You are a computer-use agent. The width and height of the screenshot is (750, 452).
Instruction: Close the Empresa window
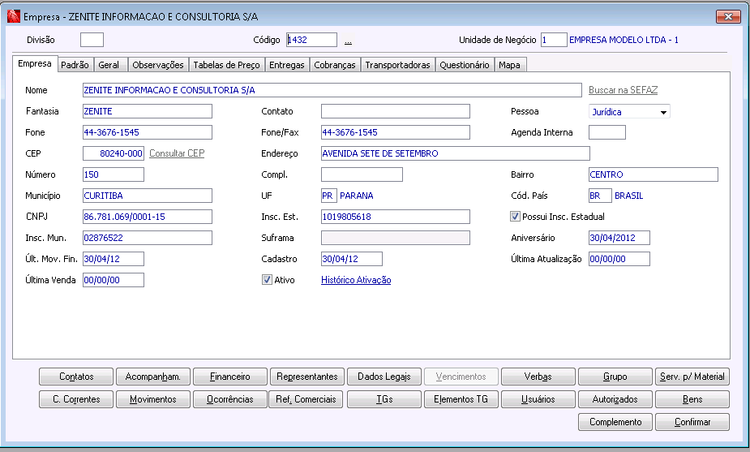tap(728, 17)
